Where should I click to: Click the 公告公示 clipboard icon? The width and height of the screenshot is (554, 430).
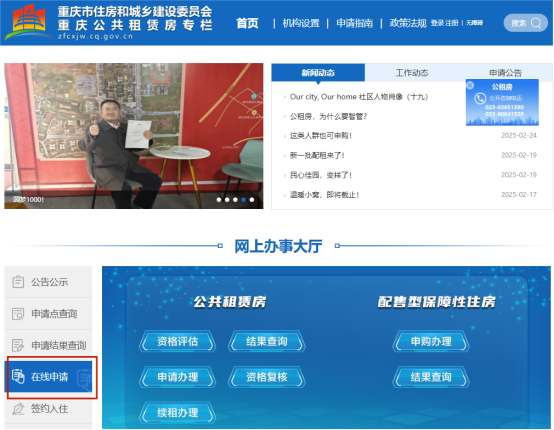pyautogui.click(x=18, y=282)
